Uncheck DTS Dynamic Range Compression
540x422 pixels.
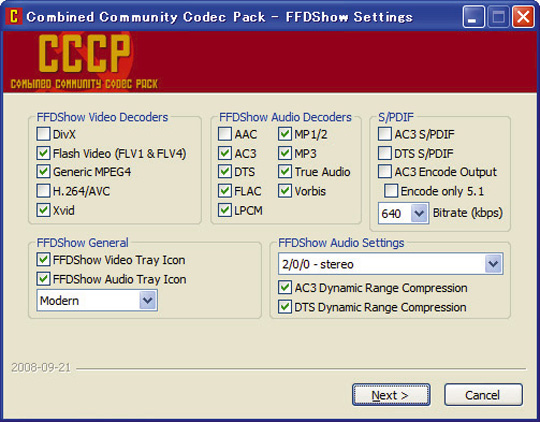coord(285,307)
